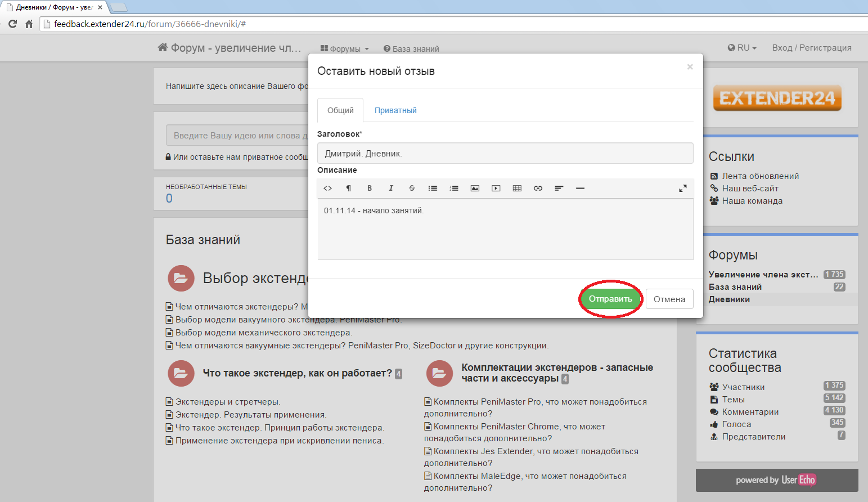
Task: Reload page with browser refresh icon
Action: pyautogui.click(x=12, y=24)
